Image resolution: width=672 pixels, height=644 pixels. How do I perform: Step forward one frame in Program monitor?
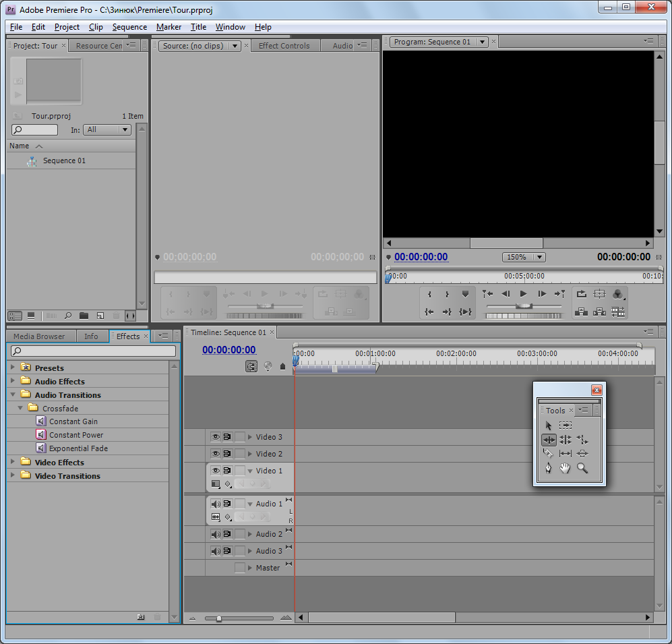(x=542, y=294)
